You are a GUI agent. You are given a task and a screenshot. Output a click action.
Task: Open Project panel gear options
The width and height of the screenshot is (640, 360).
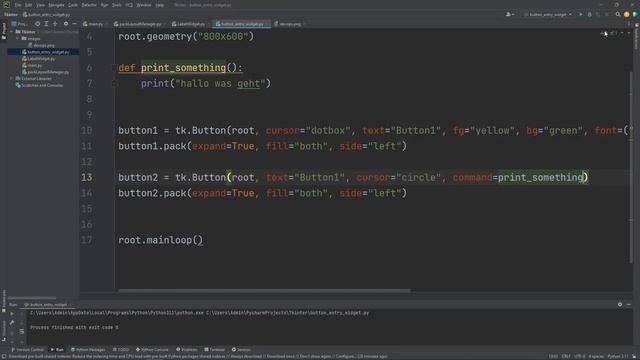tap(66, 24)
